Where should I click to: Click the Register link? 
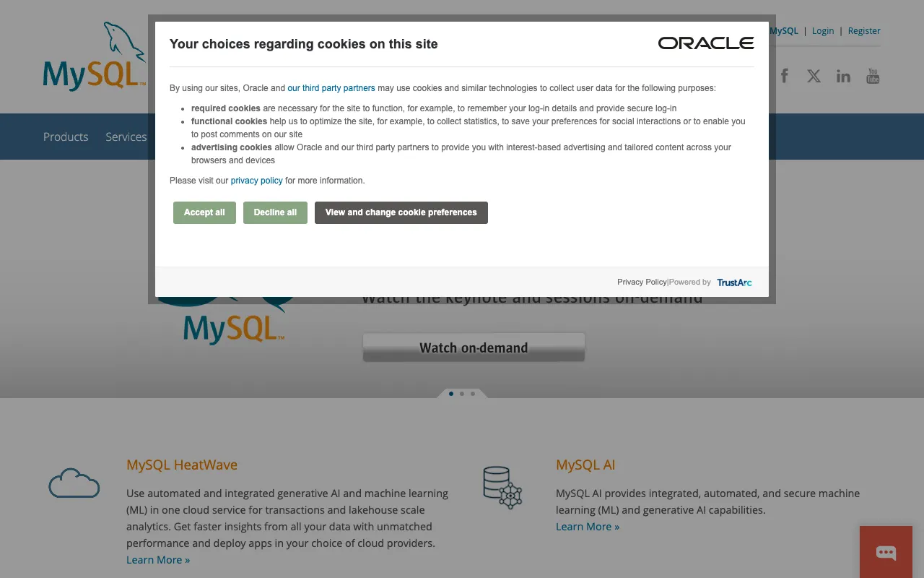tap(863, 30)
